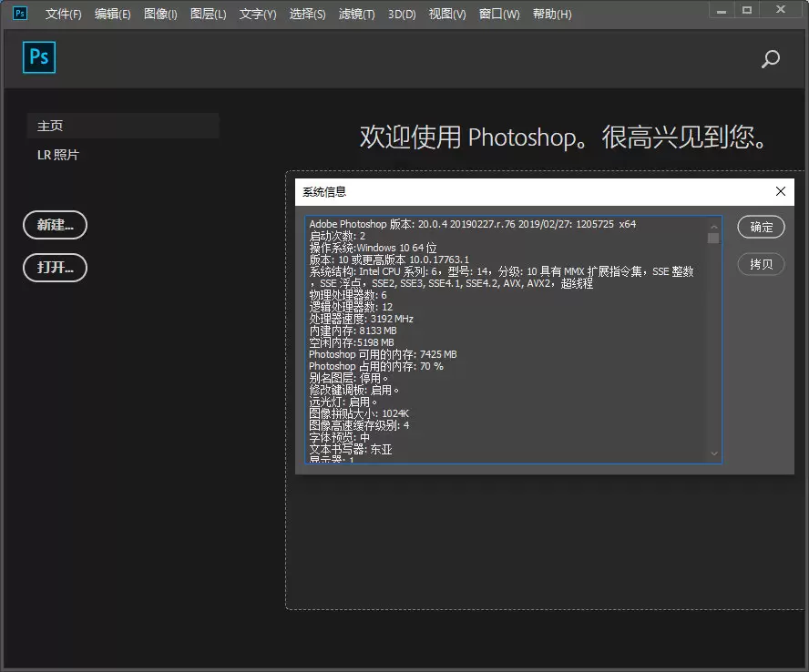Click the scrollbar thumb in system info

coord(713,238)
